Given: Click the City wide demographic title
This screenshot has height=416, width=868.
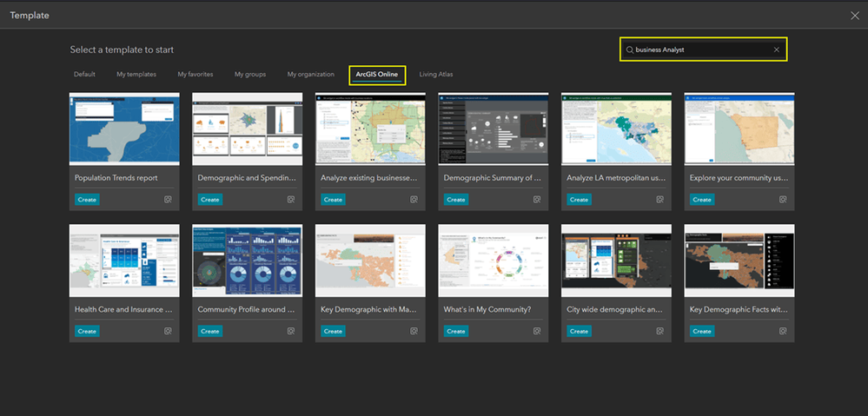Looking at the screenshot, I should pos(616,310).
